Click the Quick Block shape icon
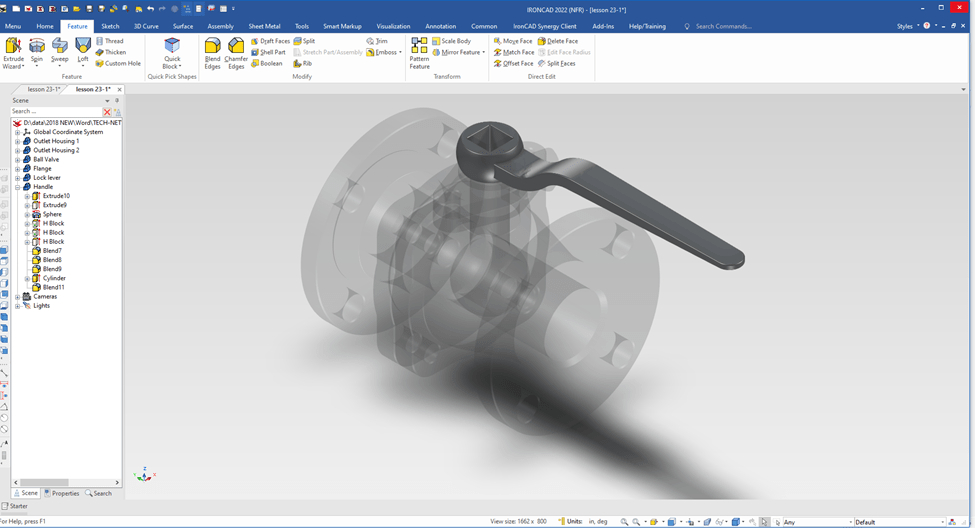The width and height of the screenshot is (975, 528). point(172,46)
